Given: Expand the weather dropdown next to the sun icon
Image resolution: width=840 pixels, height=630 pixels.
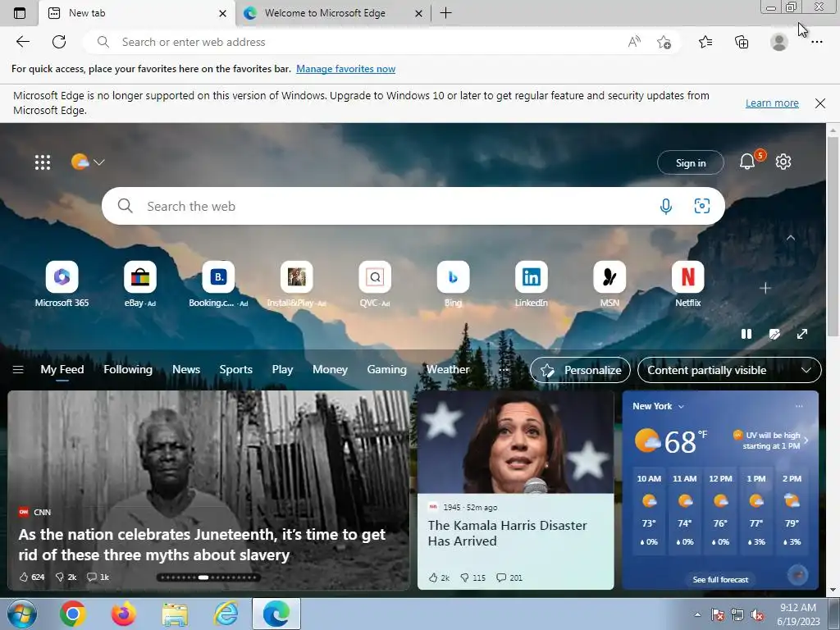Looking at the screenshot, I should pos(99,162).
